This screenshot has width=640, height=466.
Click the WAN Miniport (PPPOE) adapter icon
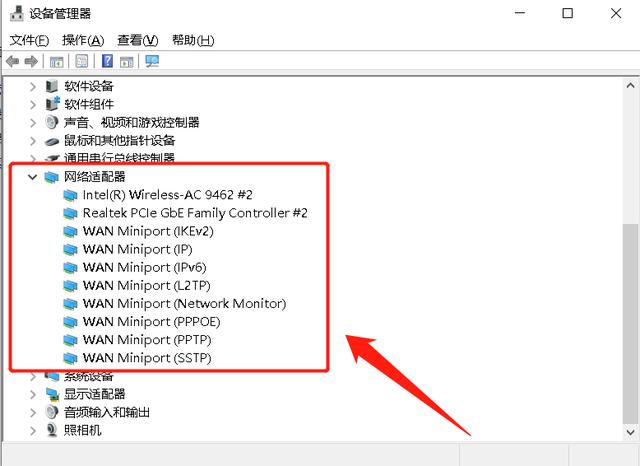point(70,322)
